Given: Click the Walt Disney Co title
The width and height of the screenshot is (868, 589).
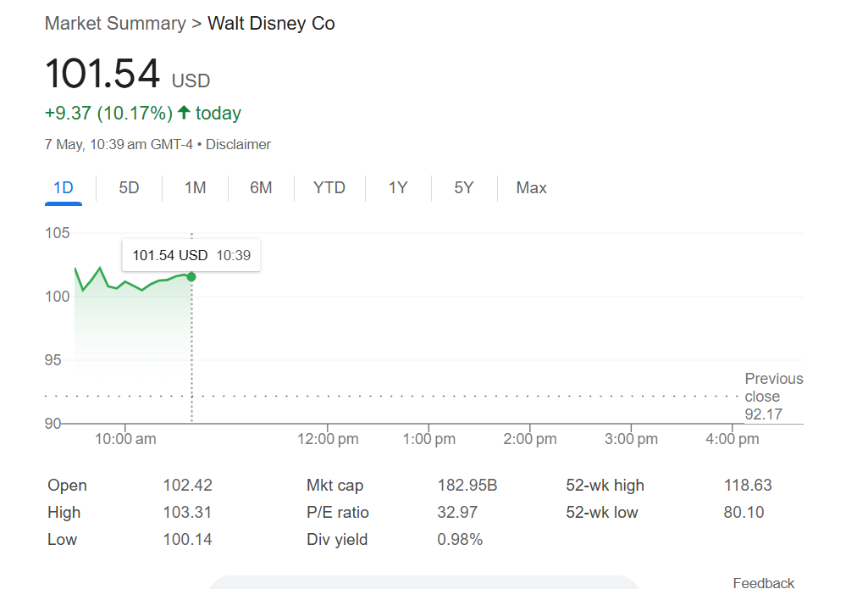Looking at the screenshot, I should click(271, 23).
